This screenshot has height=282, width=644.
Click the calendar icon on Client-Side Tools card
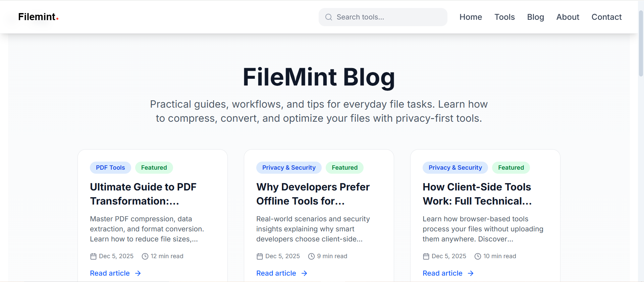click(x=426, y=257)
